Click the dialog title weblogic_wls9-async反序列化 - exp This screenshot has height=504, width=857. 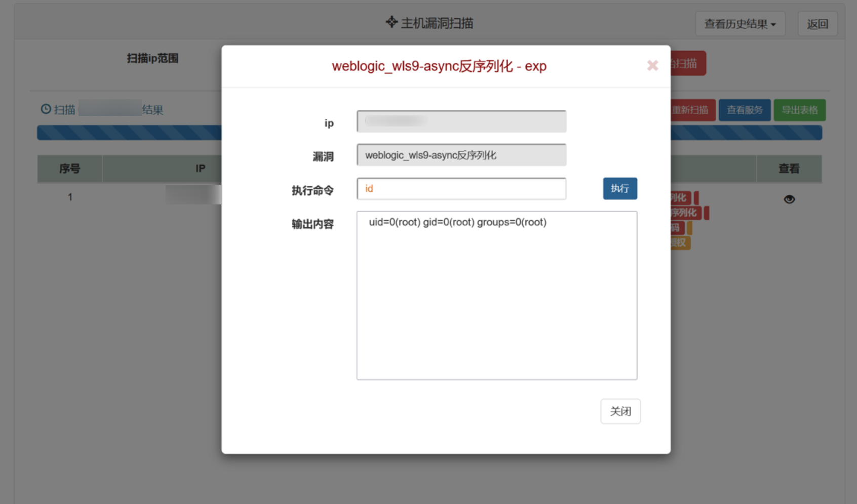tap(439, 66)
